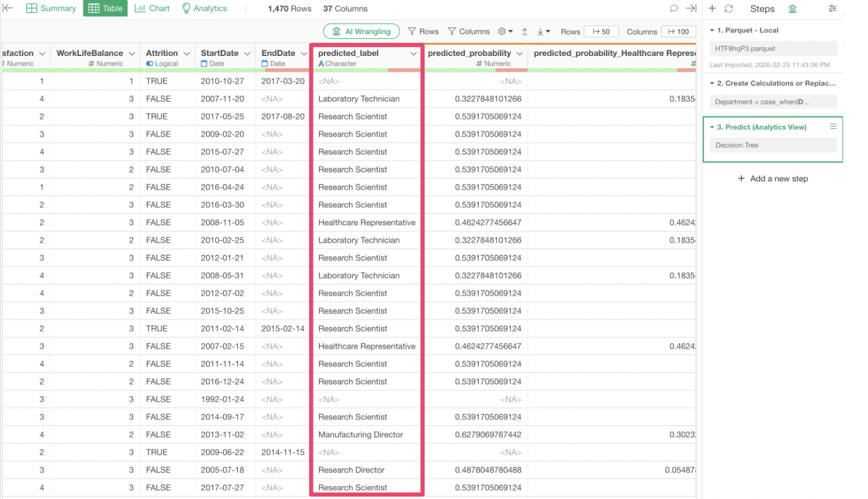Click the Rows limit field showing 50
Viewport: 868px width, 499px height.
601,31
